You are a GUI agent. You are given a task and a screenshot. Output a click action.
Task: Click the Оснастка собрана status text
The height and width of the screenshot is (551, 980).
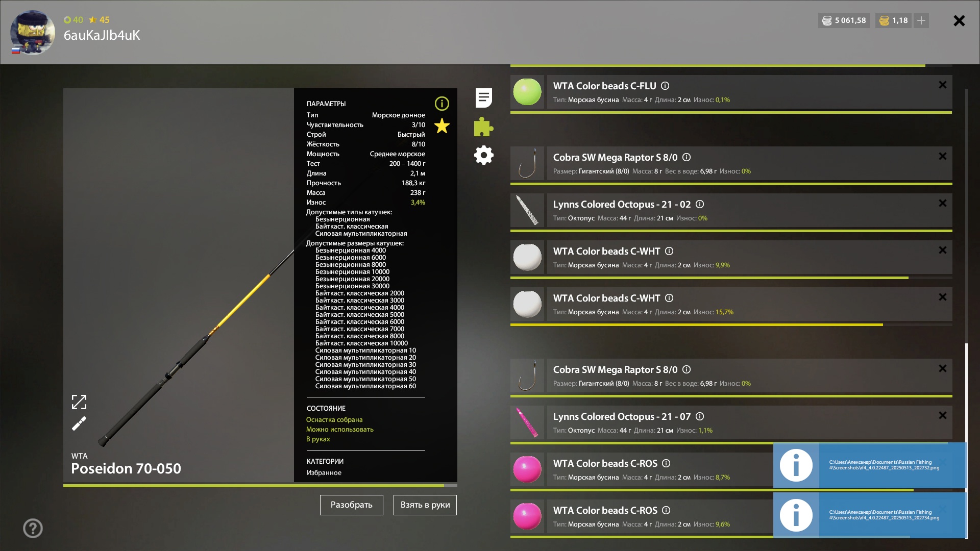334,419
